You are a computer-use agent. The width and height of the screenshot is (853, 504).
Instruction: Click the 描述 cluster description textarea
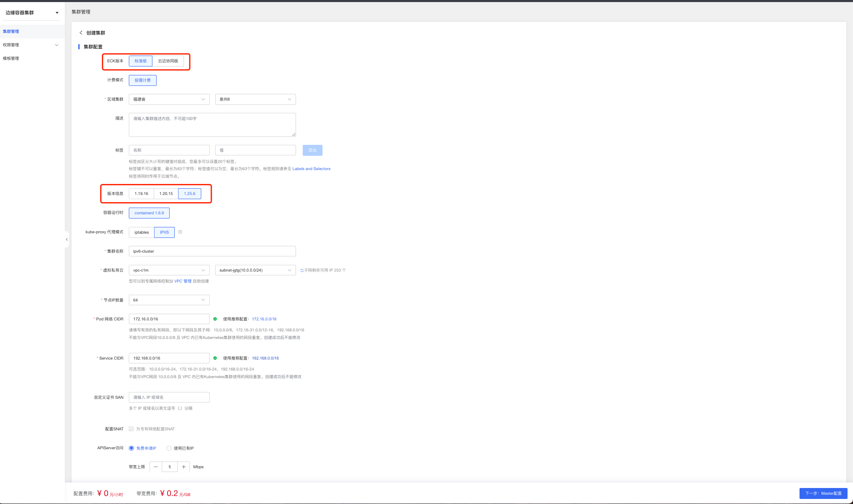(212, 125)
